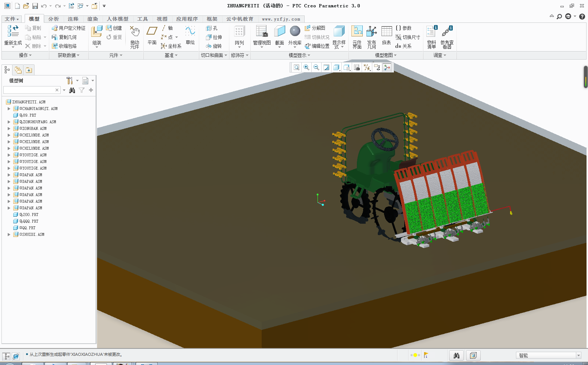588x365 pixels.
Task: Open the Bill of Materials (物料清单)
Action: (431, 37)
